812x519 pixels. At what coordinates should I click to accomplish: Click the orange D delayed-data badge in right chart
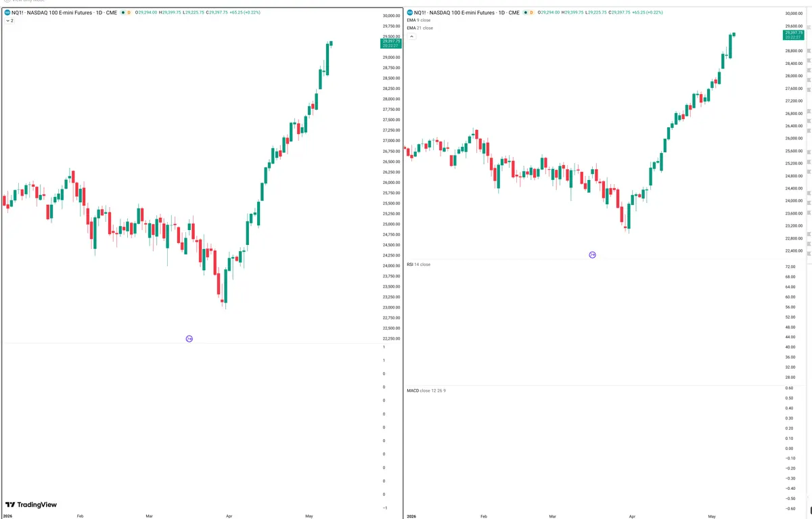tap(531, 12)
